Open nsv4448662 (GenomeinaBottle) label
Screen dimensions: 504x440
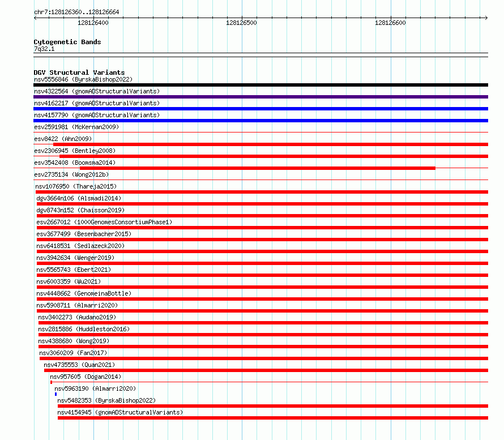point(84,293)
